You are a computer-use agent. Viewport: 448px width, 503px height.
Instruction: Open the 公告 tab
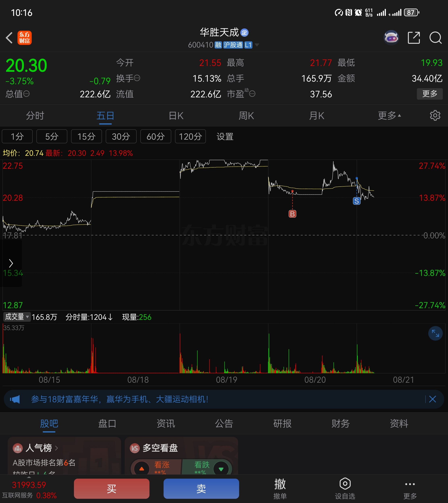224,423
